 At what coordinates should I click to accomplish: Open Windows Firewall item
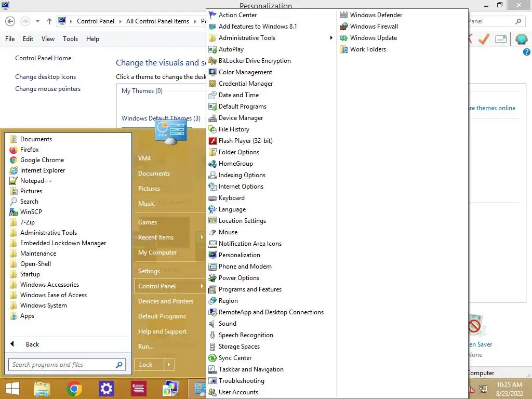pos(374,26)
